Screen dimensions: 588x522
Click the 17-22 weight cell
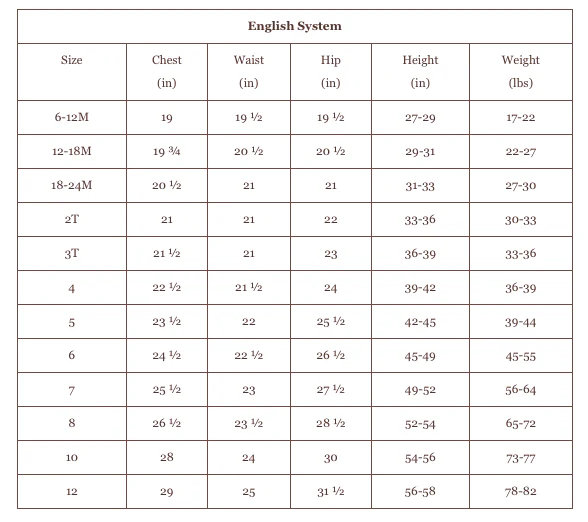coord(520,118)
